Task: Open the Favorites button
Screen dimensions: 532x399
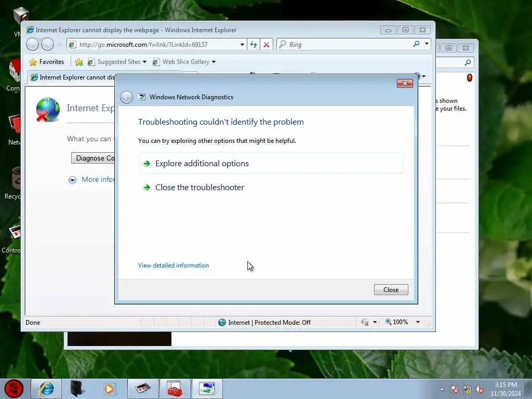Action: 47,62
